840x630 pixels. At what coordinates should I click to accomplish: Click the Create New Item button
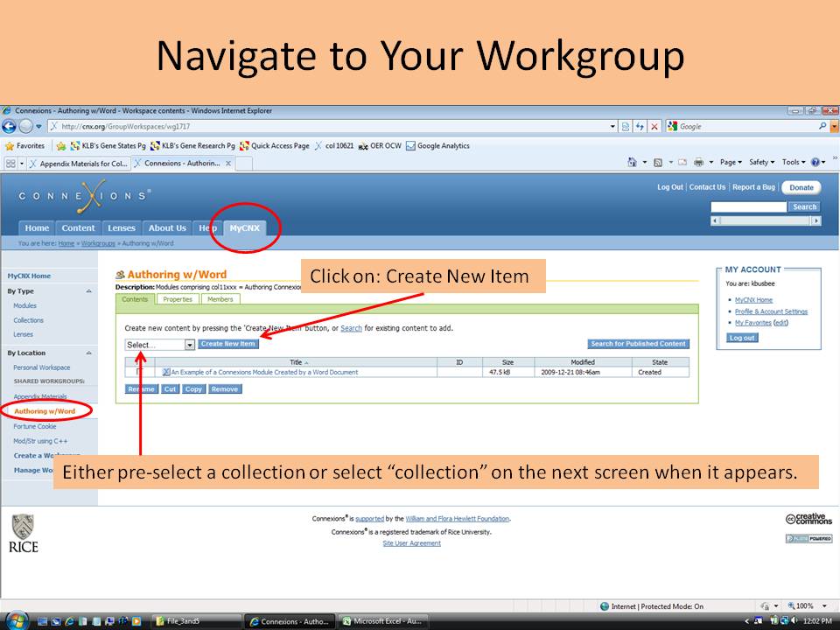click(x=228, y=344)
